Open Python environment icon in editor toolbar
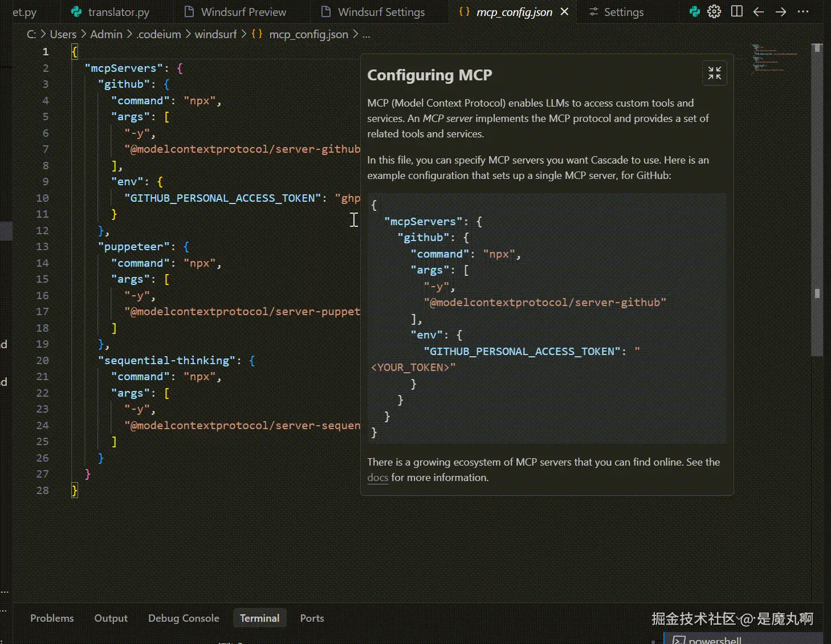Viewport: 831px width, 644px height. click(694, 11)
